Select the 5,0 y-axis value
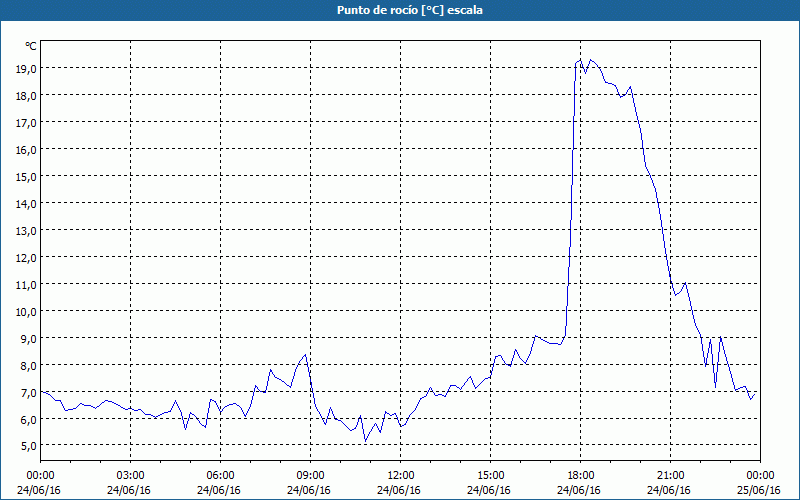Viewport: 800px width, 500px height. pyautogui.click(x=29, y=446)
